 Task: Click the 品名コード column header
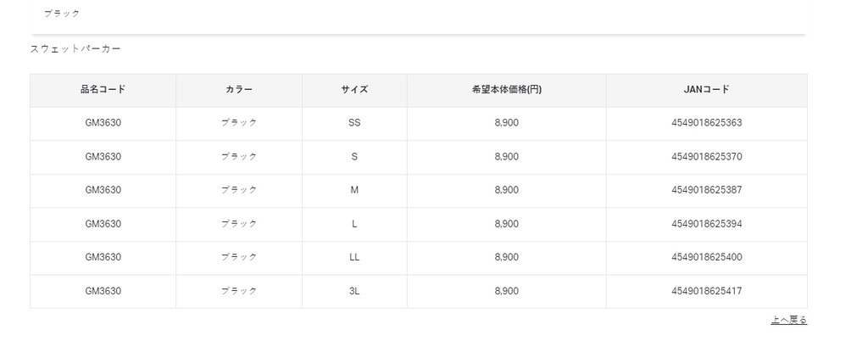[x=103, y=89]
